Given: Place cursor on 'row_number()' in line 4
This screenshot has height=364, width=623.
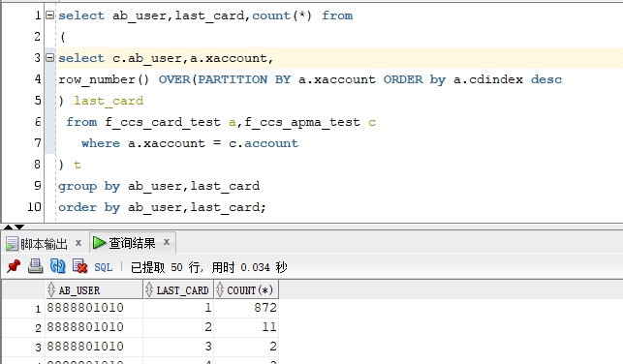Looking at the screenshot, I should pos(104,79).
